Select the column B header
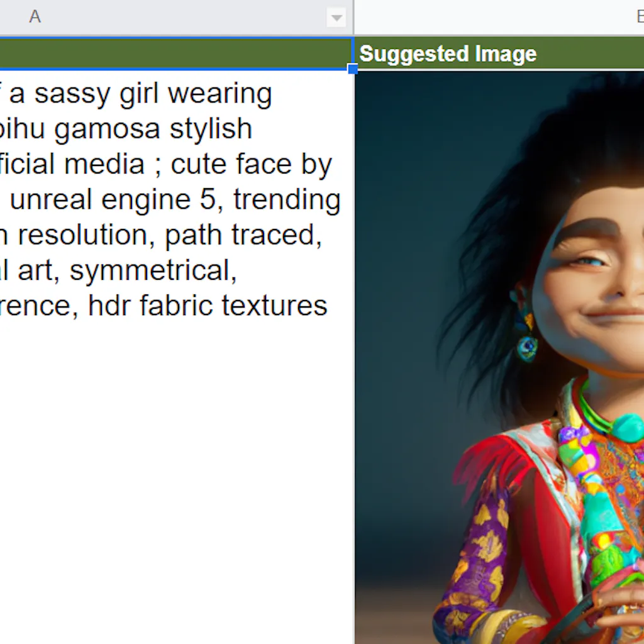The image size is (644, 644). point(499,17)
